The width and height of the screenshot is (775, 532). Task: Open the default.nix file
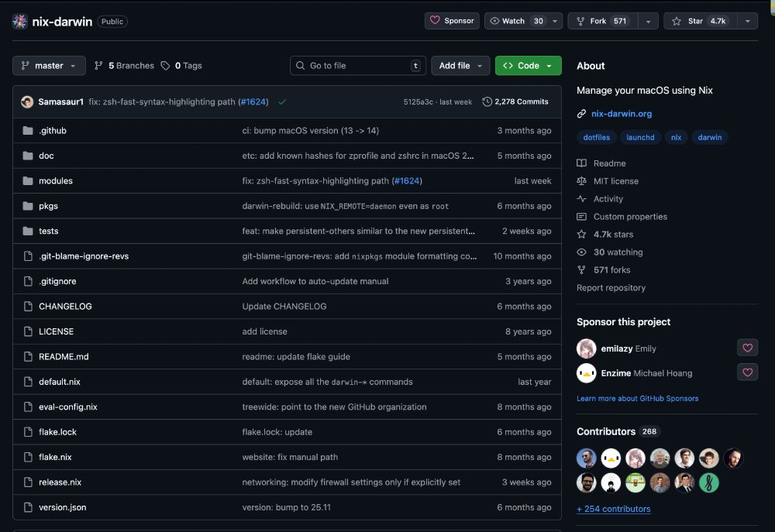tap(60, 382)
